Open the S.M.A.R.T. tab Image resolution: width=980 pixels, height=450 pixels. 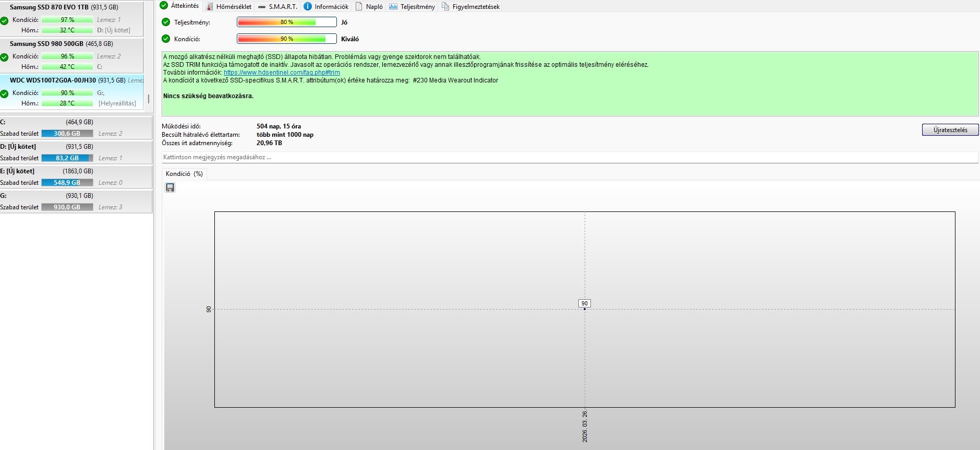277,6
